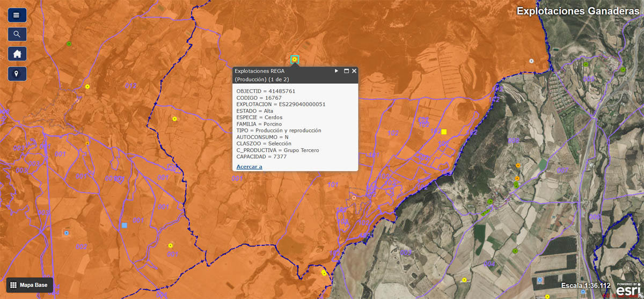
Task: Click the green farm marker at top left
Action: coord(69,43)
